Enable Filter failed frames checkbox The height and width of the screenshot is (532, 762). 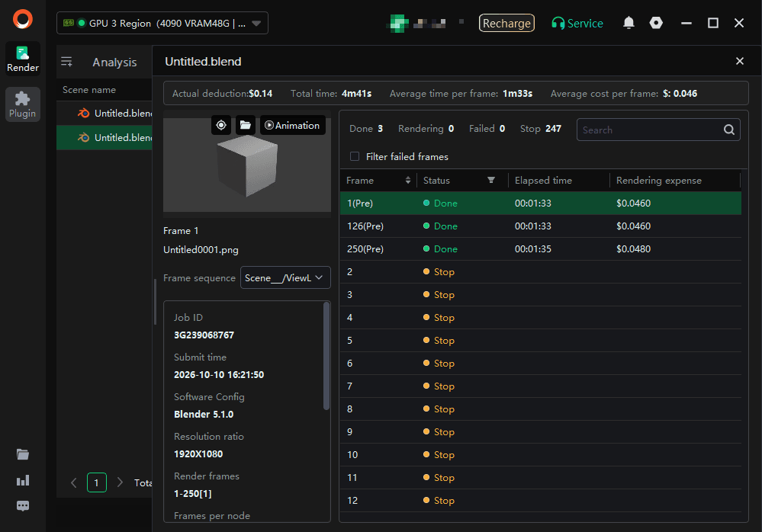tap(355, 156)
